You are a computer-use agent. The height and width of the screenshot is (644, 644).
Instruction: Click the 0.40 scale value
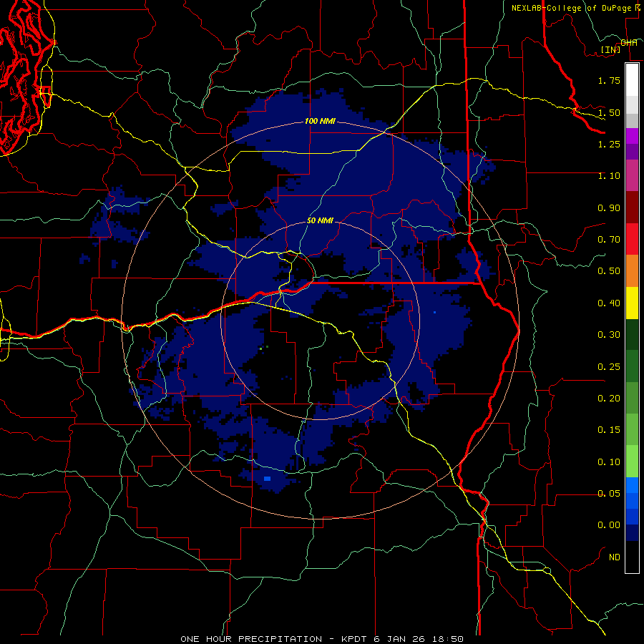coord(609,303)
